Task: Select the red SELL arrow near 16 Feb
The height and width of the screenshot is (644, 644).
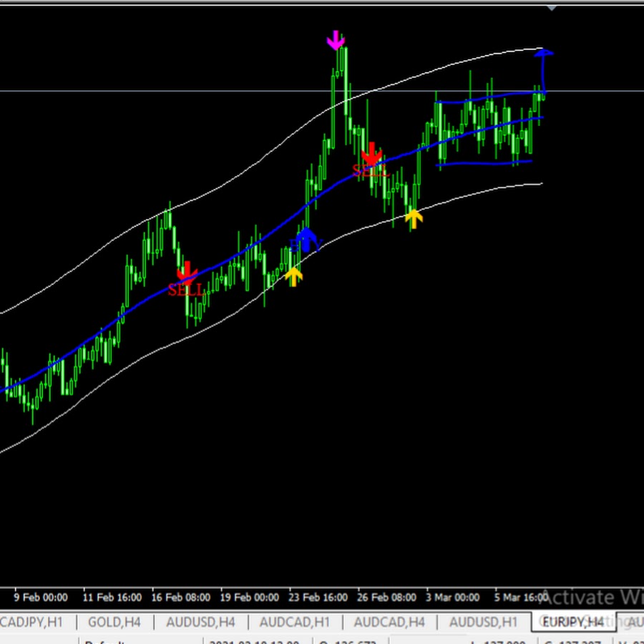Action: tap(187, 273)
